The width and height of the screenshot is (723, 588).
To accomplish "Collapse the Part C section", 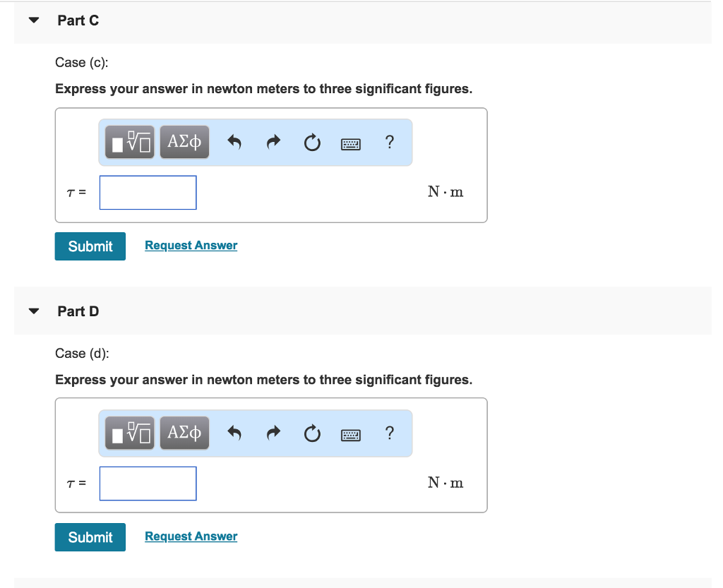I will pos(33,20).
